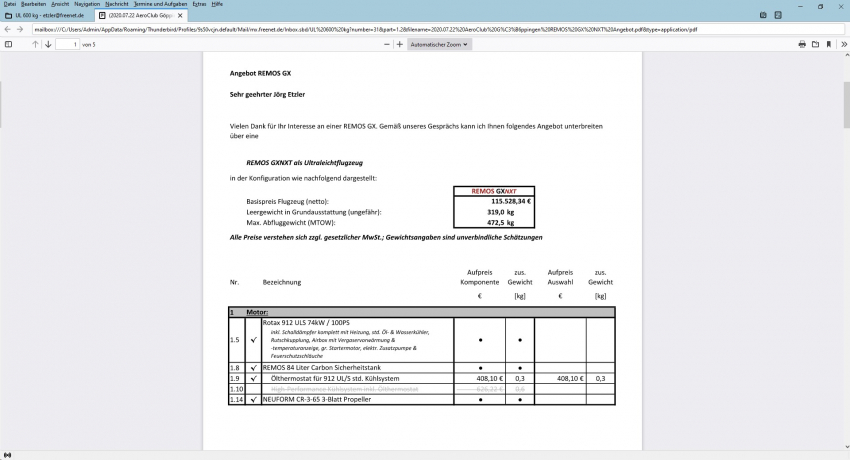Open the Ansicht menu
The width and height of the screenshot is (850, 460).
60,4
